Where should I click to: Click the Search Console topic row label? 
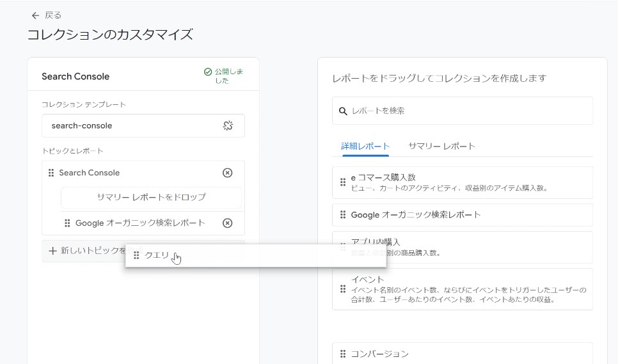coord(90,173)
